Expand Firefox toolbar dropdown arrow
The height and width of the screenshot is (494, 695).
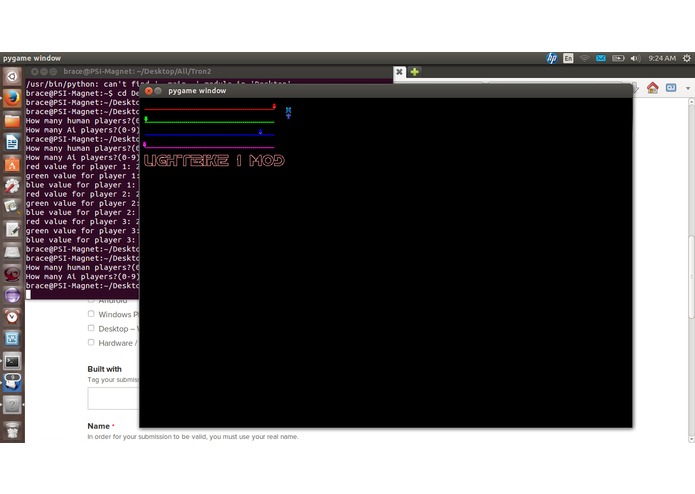(x=688, y=88)
